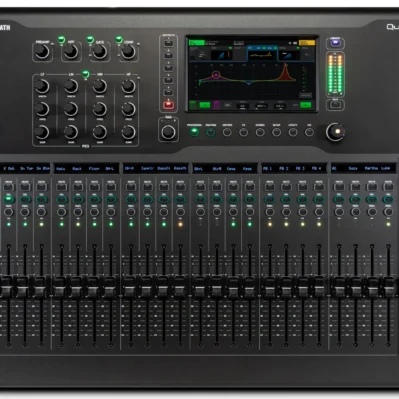
Task: Open the Routing screen
Action: click(x=210, y=132)
